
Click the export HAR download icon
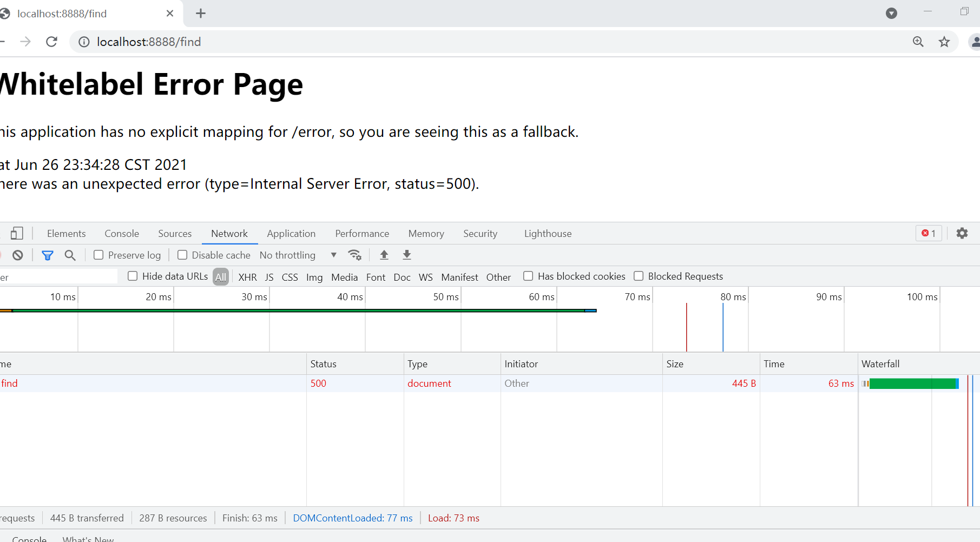click(x=407, y=255)
